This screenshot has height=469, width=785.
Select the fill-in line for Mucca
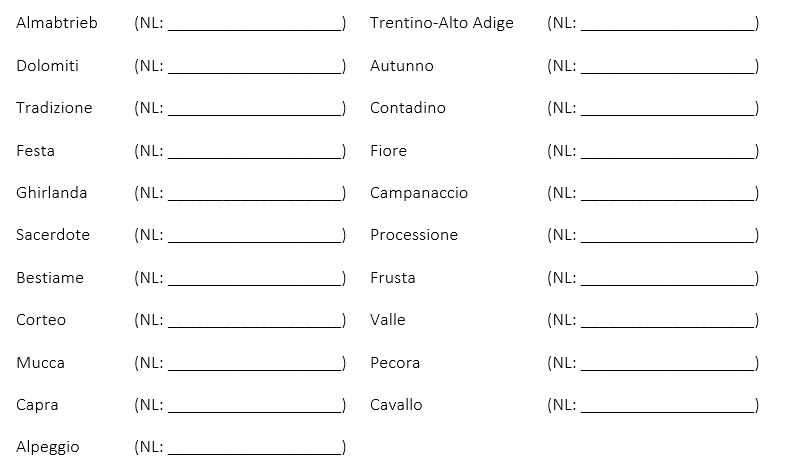[x=255, y=364]
